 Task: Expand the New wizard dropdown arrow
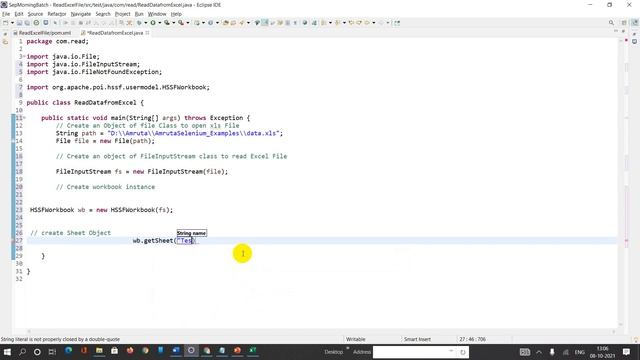coord(12,23)
